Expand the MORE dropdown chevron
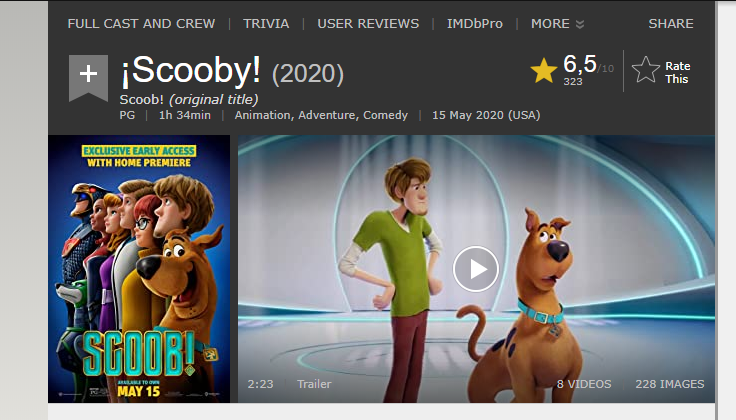Viewport: 736px width, 420px height. tap(580, 24)
